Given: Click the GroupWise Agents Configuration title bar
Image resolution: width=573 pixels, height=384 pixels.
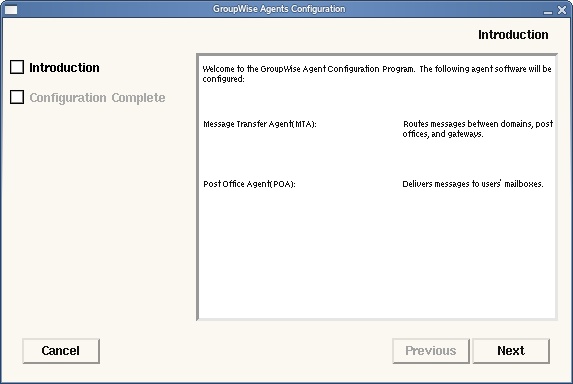Looking at the screenshot, I should coord(279,9).
